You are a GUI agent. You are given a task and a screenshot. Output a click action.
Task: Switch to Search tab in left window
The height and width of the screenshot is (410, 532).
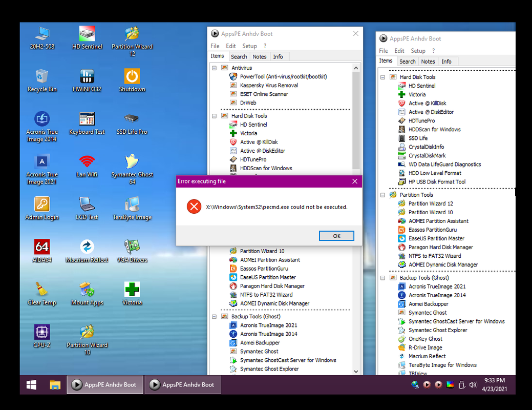pyautogui.click(x=239, y=57)
